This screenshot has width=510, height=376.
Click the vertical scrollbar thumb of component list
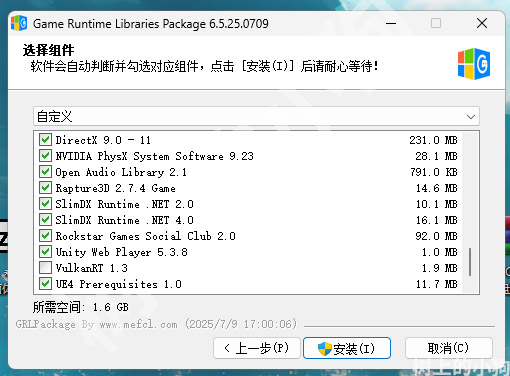point(470,262)
